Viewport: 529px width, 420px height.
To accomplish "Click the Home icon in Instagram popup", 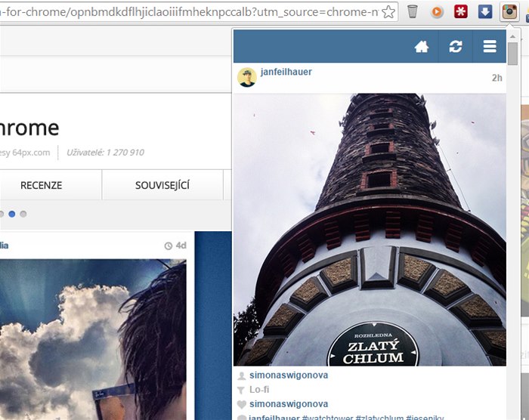I will 422,47.
